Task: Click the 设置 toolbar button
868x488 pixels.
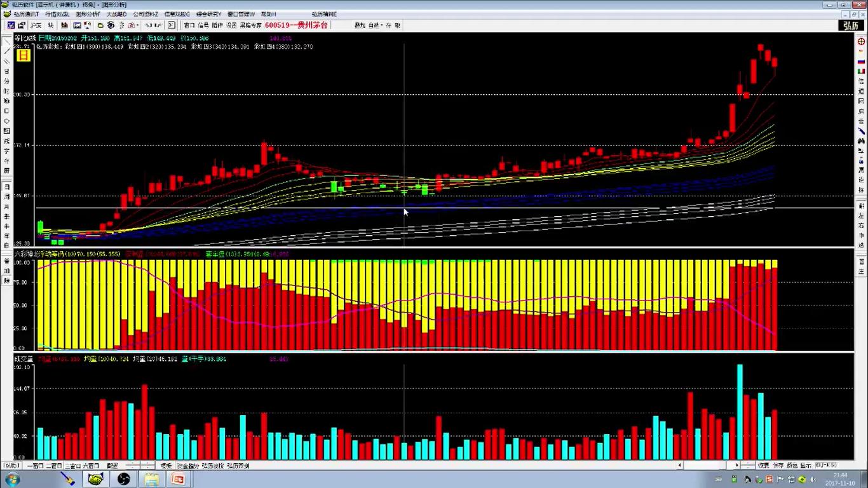Action: 231,25
